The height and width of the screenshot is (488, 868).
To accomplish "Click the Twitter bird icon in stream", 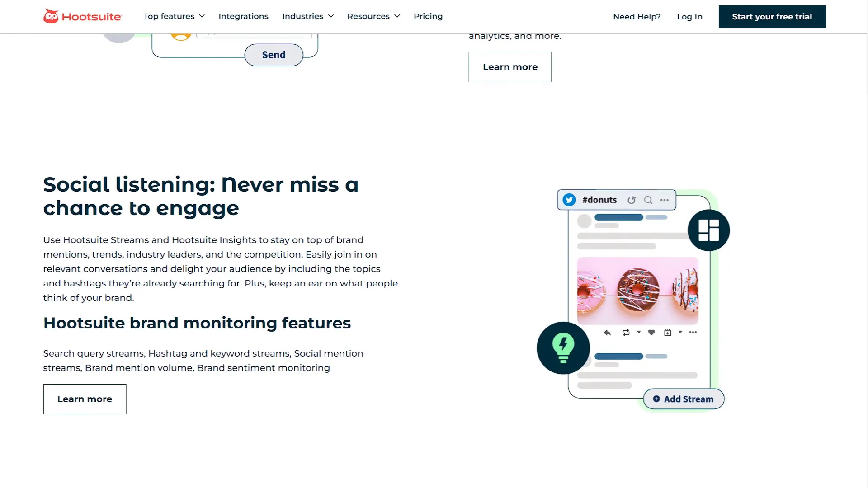I will coord(568,200).
